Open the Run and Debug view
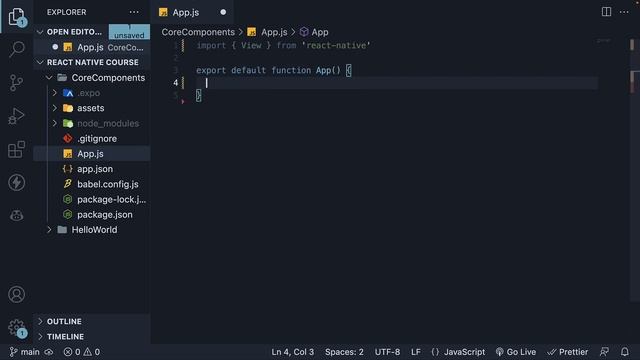The width and height of the screenshot is (640, 360). tap(16, 116)
